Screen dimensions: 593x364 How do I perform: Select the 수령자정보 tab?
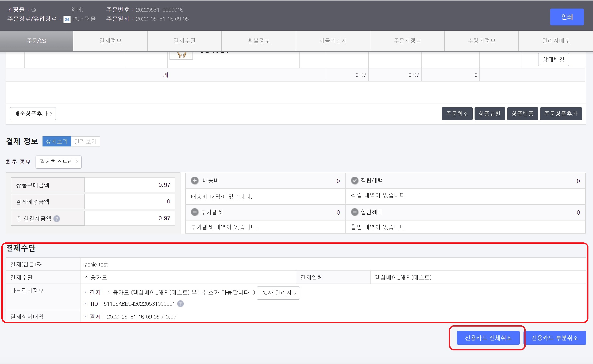coord(482,41)
